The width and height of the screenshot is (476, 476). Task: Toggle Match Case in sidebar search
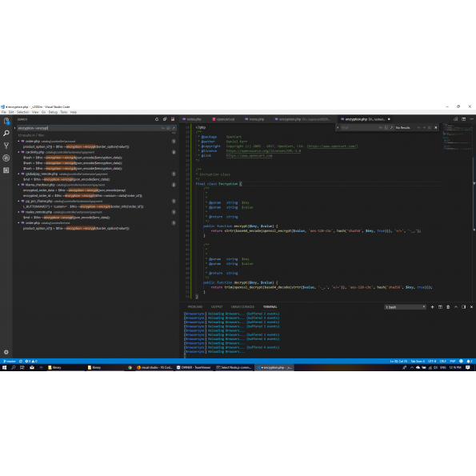click(x=163, y=128)
